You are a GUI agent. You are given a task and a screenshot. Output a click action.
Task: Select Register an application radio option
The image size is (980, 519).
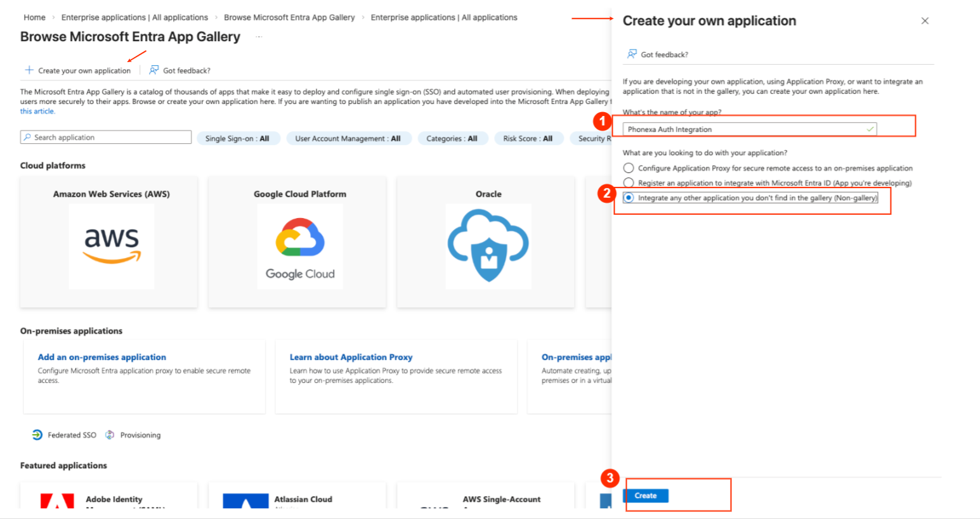(629, 183)
